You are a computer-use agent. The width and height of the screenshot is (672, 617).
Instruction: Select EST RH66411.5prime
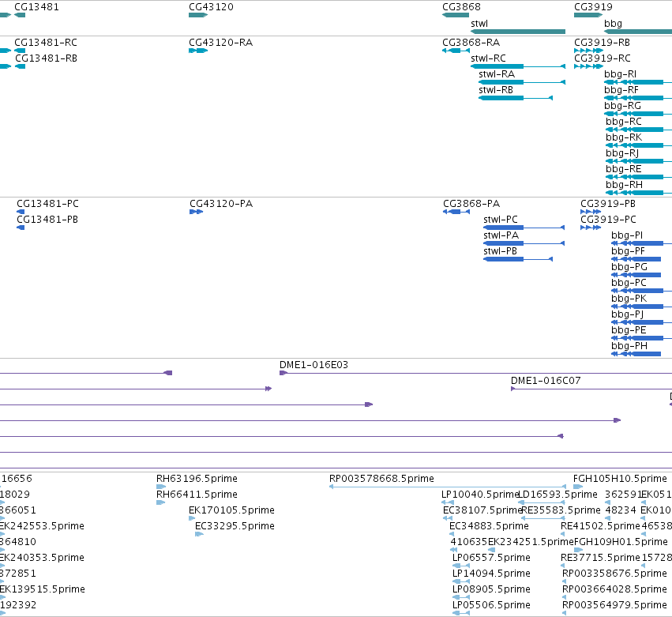[161, 502]
